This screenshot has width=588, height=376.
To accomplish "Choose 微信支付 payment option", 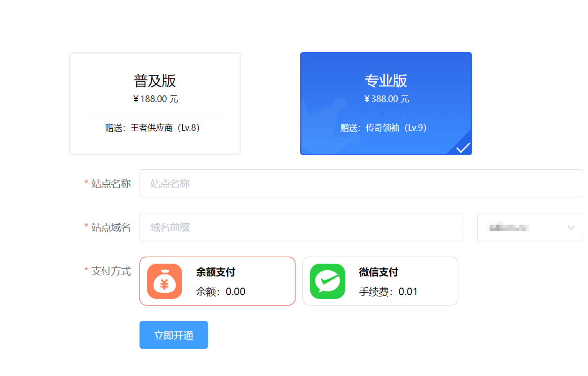I will (x=380, y=281).
